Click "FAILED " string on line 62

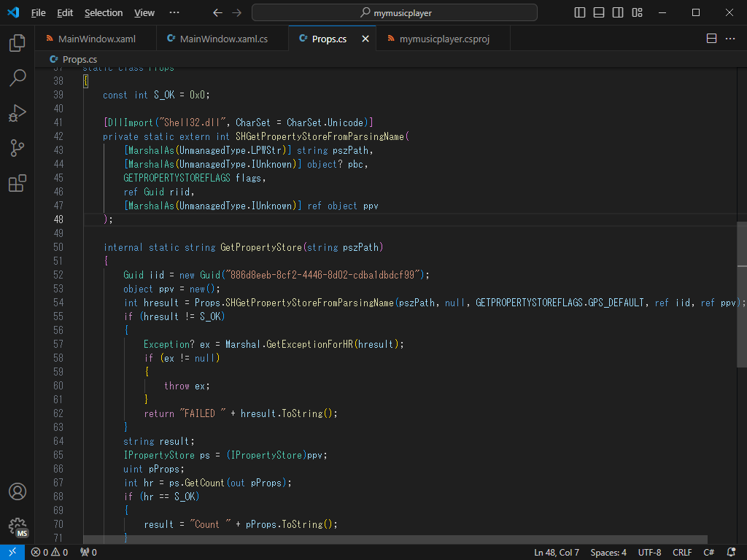point(203,414)
